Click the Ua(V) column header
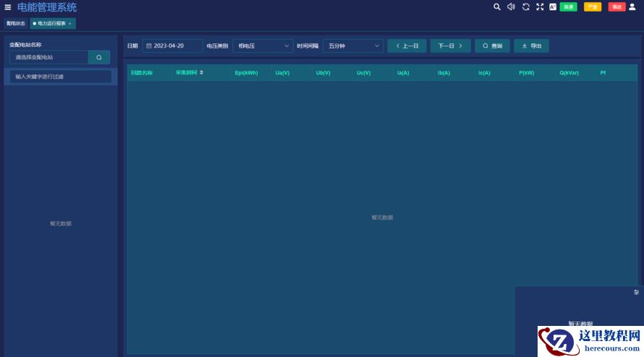644x357 pixels. click(x=282, y=73)
